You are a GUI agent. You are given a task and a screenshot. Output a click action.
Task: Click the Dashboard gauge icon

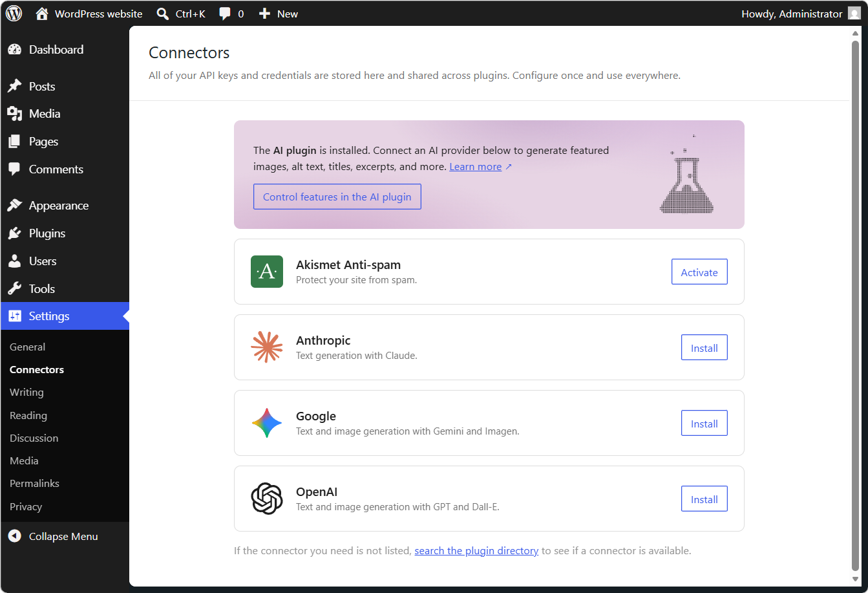click(14, 50)
